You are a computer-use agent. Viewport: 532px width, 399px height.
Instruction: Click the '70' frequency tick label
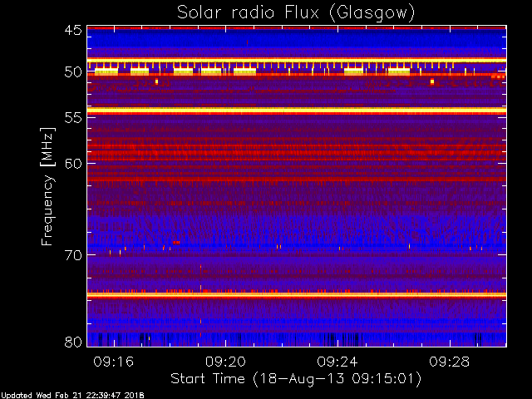point(74,255)
